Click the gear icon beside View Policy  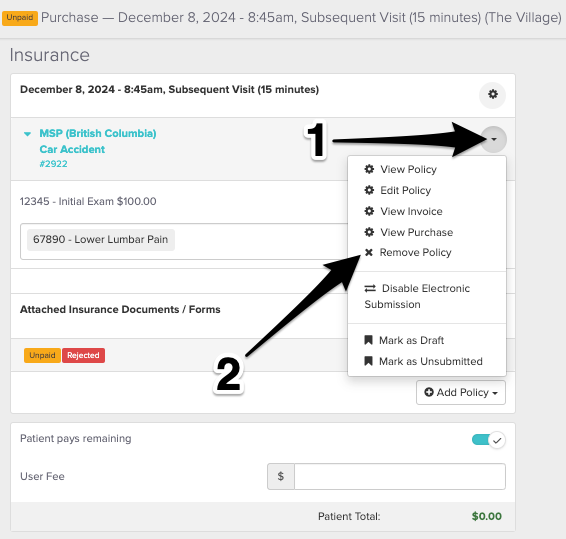[x=369, y=169]
